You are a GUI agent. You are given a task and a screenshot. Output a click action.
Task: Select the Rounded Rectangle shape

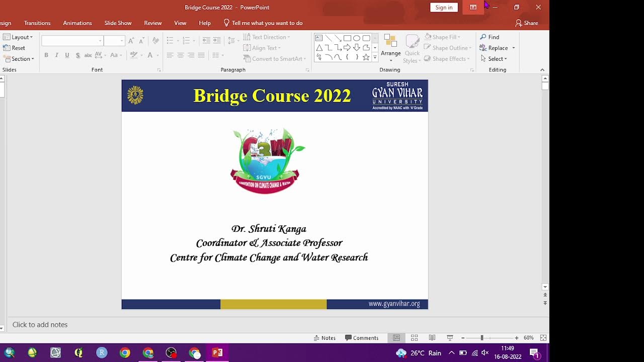pos(366,38)
